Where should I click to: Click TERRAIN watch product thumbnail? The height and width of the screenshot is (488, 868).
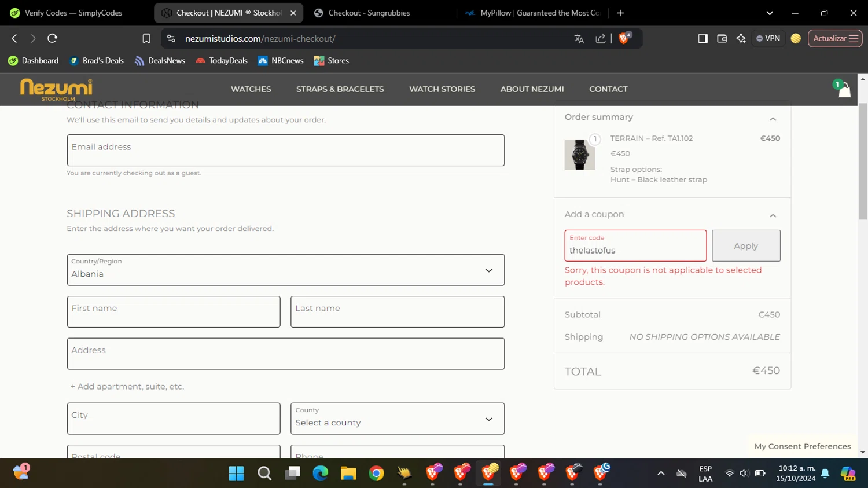pos(580,155)
